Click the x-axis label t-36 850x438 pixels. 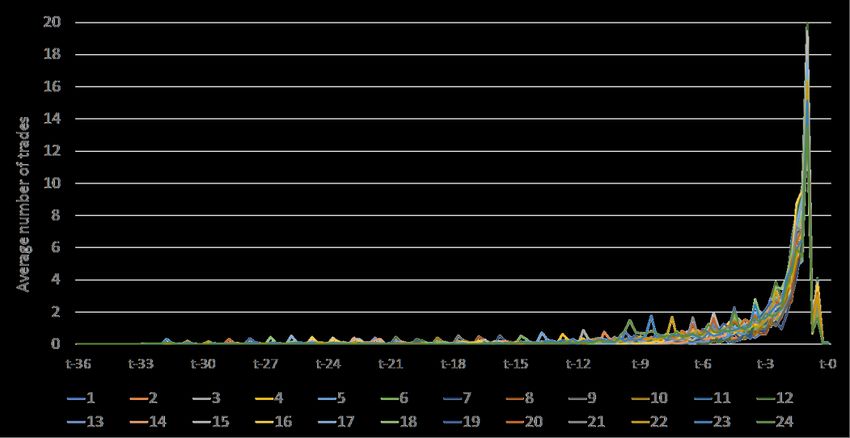[x=78, y=364]
